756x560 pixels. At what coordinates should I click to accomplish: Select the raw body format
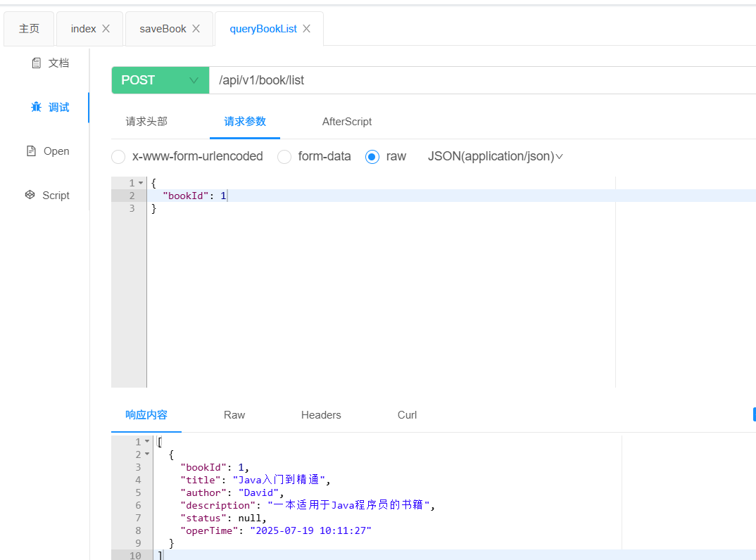[x=372, y=156]
